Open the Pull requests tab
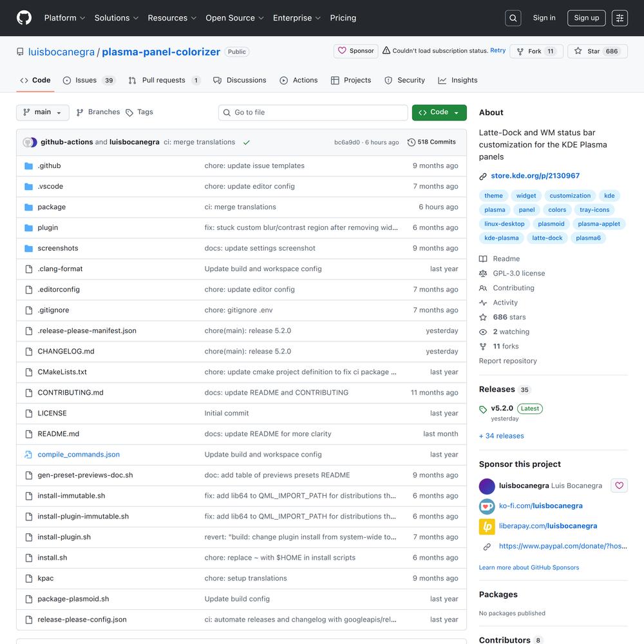Viewport: 644px width, 644px height. click(x=164, y=80)
